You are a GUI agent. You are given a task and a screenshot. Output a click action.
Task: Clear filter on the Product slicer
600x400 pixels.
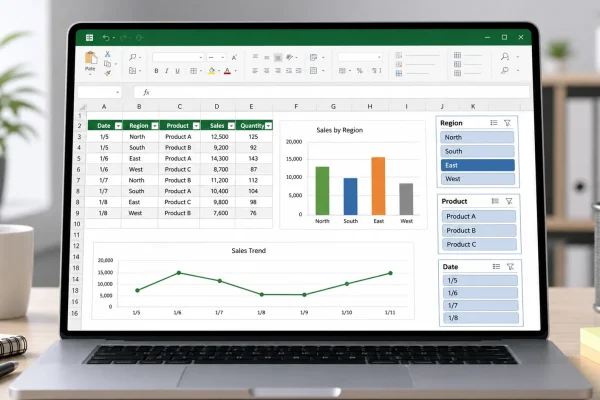point(509,201)
